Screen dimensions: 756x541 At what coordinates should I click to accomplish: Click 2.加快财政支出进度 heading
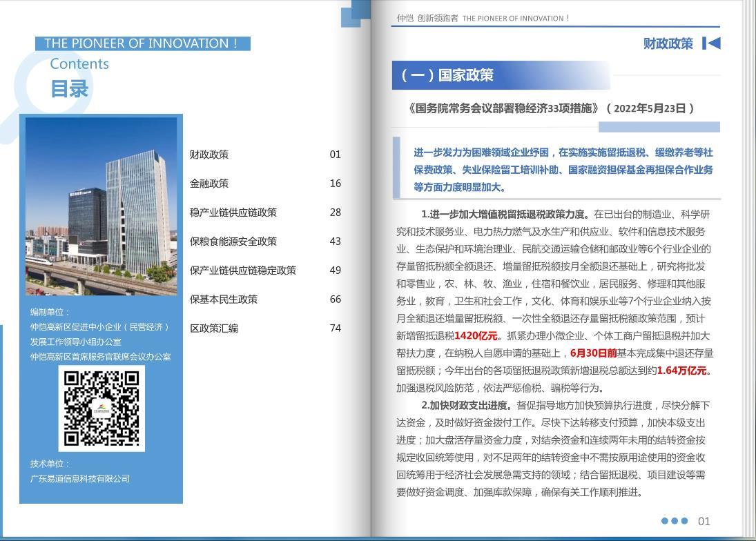(466, 405)
